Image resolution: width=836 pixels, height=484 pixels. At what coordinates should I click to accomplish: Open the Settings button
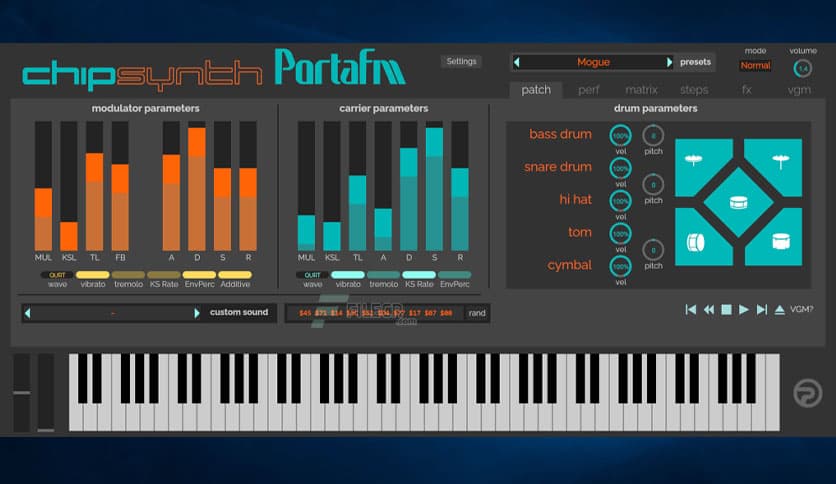pos(461,61)
